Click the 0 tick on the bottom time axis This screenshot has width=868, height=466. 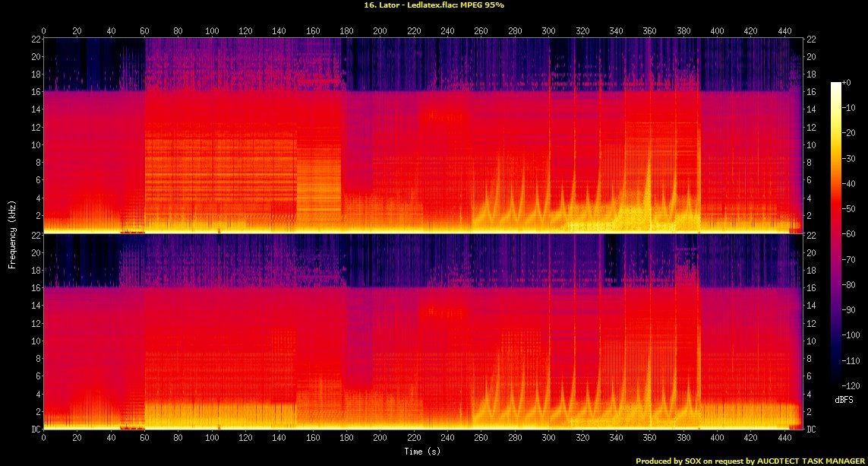(x=44, y=439)
